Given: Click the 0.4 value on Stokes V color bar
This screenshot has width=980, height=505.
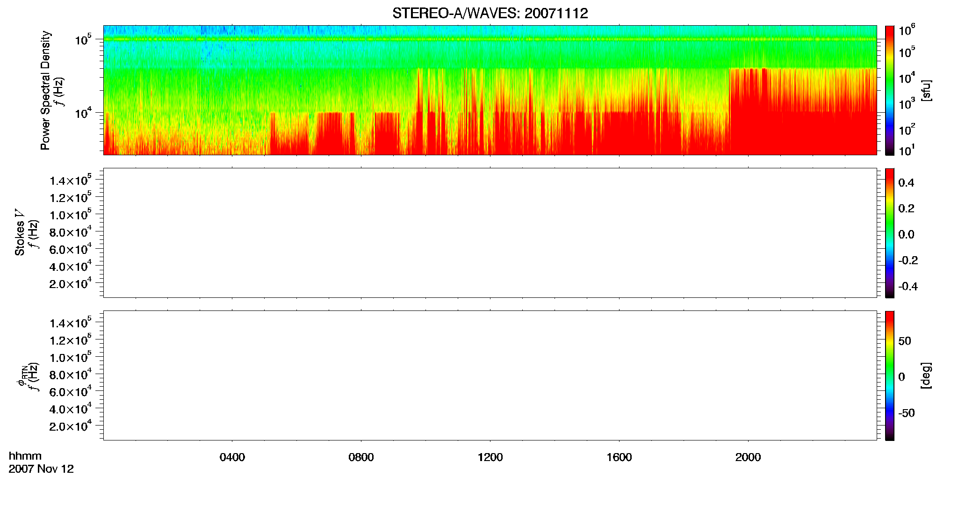Looking at the screenshot, I should pyautogui.click(x=906, y=183).
